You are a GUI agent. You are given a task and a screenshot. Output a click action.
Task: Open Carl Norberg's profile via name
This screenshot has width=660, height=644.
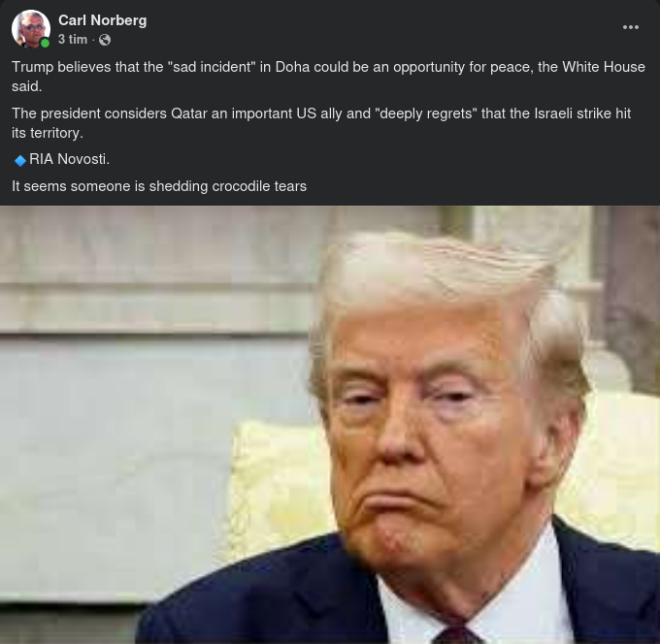pyautogui.click(x=102, y=20)
